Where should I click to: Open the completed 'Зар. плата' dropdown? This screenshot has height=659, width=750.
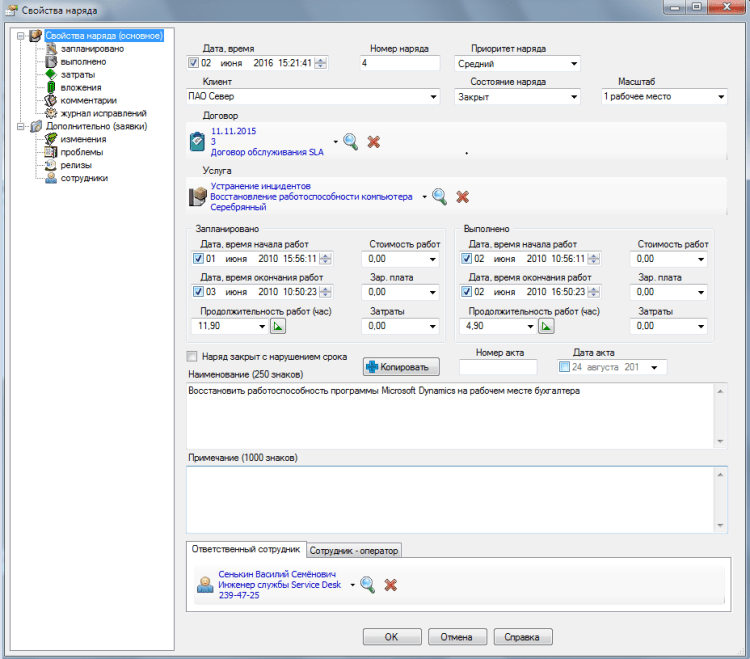tap(701, 292)
